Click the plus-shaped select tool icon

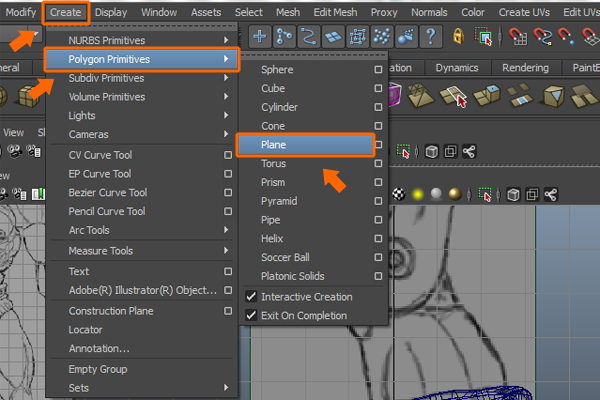[x=260, y=37]
